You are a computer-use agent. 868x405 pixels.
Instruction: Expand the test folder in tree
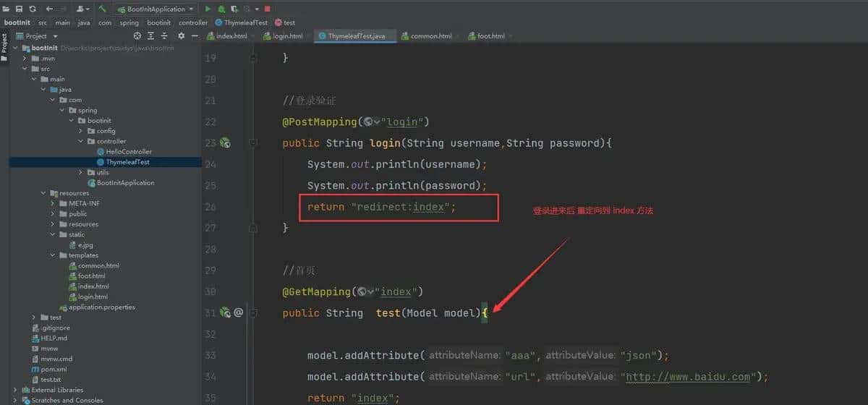(34, 317)
